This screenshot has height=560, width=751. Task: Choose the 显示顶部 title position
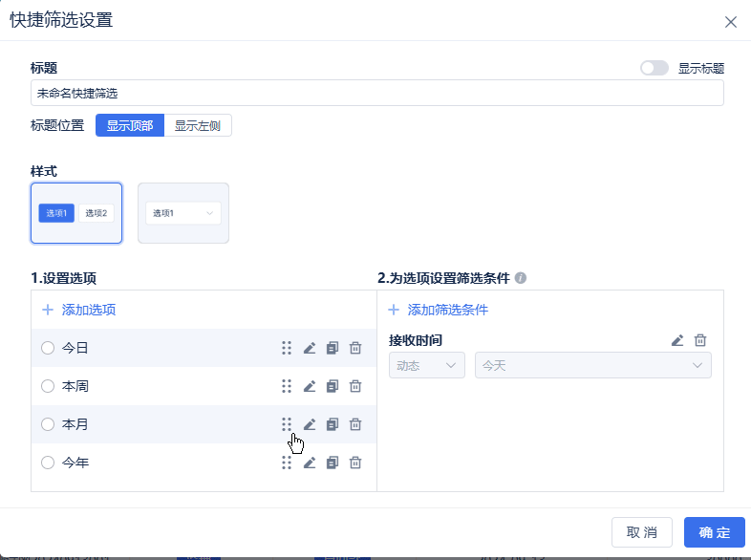[x=130, y=125]
